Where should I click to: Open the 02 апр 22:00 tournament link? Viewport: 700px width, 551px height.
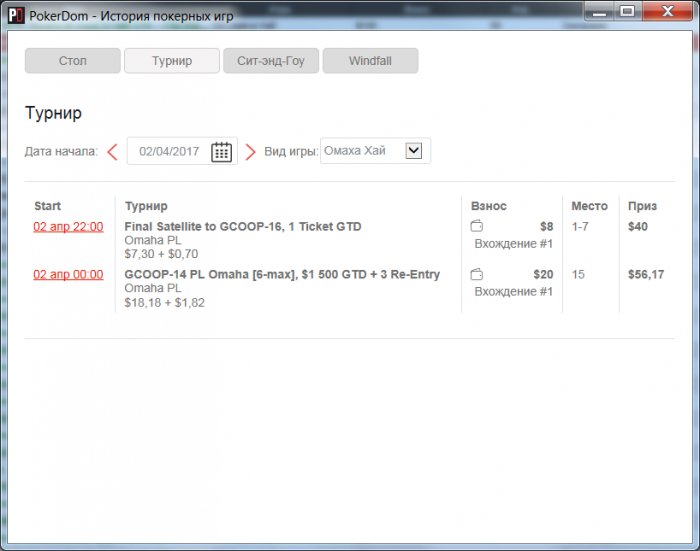[x=68, y=227]
